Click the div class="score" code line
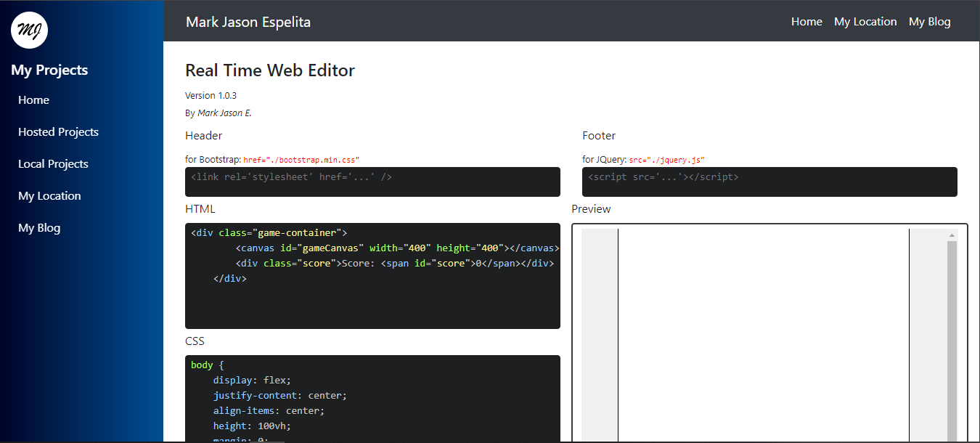Screen dimensions: 980x443 (x=394, y=264)
